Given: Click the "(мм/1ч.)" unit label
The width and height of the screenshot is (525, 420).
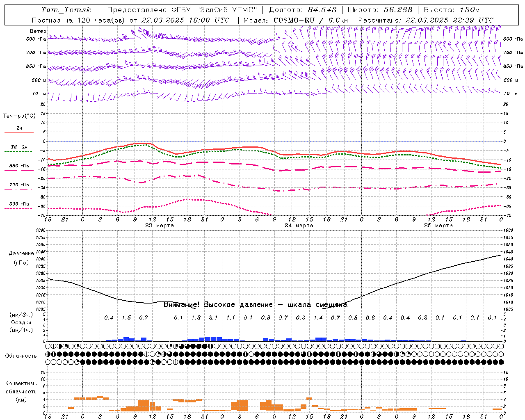Looking at the screenshot, I should (x=21, y=330).
